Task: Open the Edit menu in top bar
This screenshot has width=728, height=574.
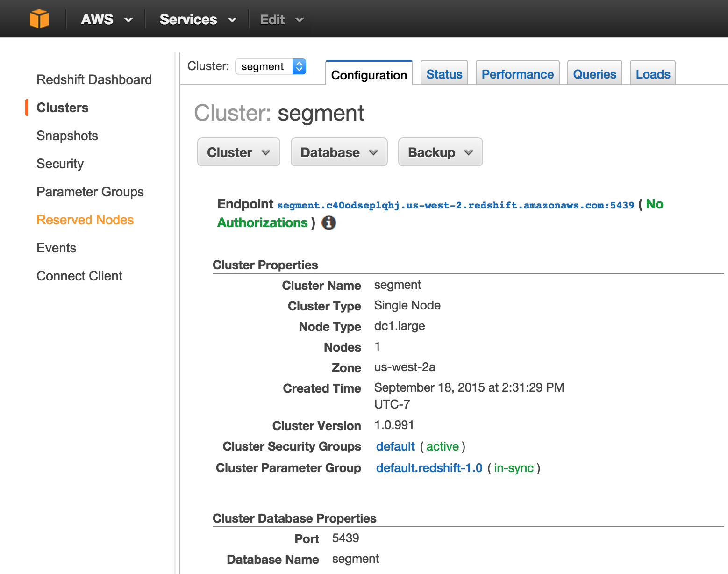Action: [282, 20]
